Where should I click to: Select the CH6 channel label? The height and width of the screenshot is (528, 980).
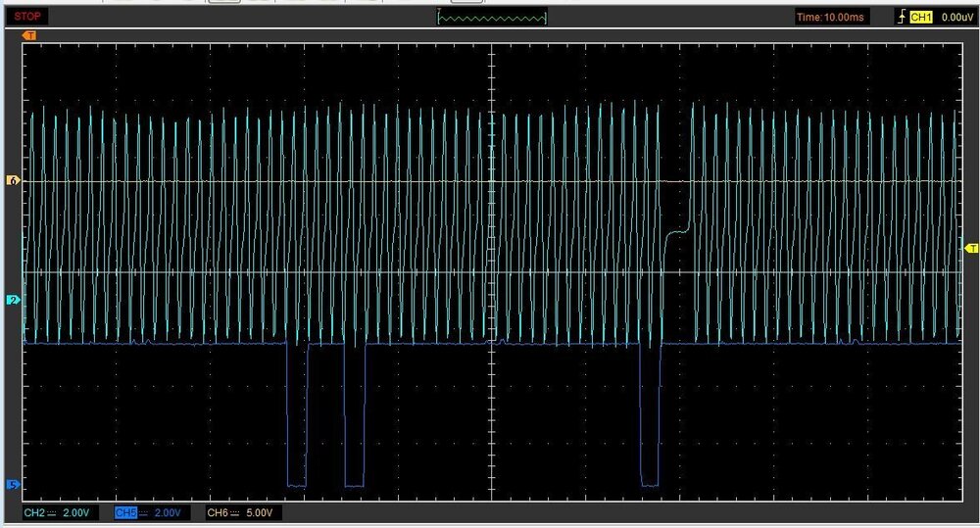pyautogui.click(x=218, y=513)
